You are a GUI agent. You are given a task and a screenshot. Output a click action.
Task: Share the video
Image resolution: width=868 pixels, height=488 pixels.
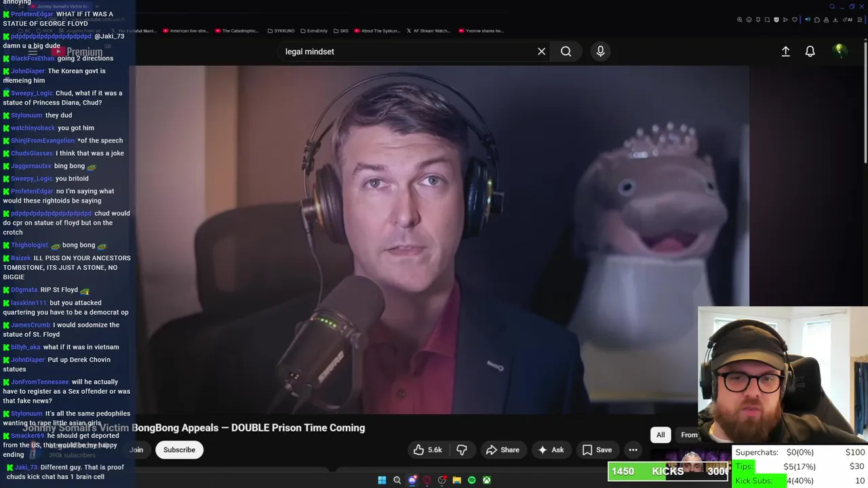[x=502, y=450]
